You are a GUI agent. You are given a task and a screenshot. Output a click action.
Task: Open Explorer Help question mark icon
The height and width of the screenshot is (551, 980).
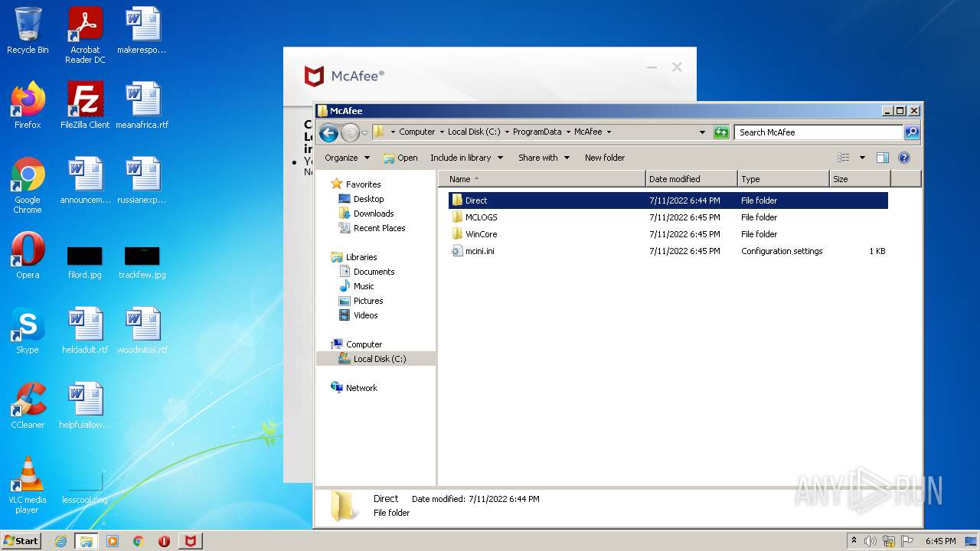pyautogui.click(x=903, y=158)
